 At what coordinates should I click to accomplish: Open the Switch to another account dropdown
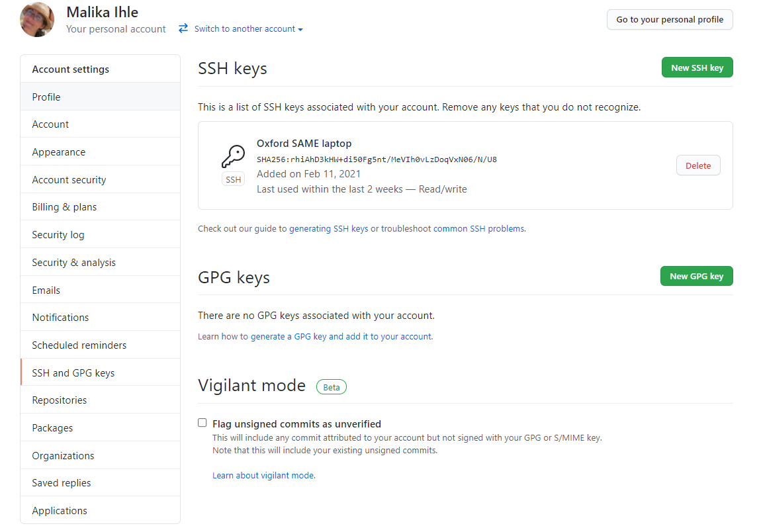pos(246,28)
